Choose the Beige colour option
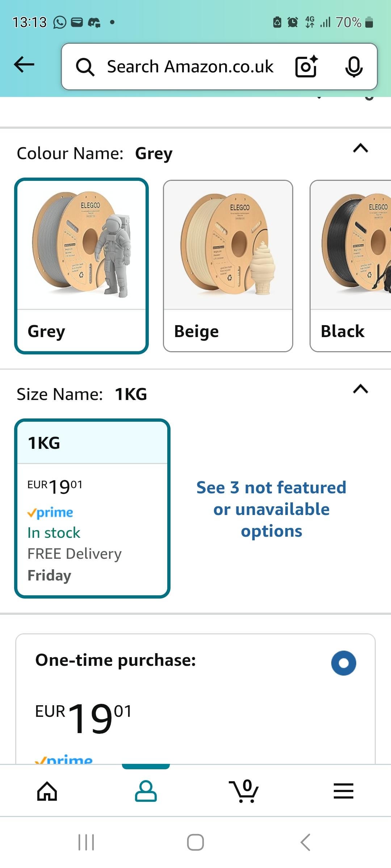Screen dimensions: 391x868 [228, 266]
